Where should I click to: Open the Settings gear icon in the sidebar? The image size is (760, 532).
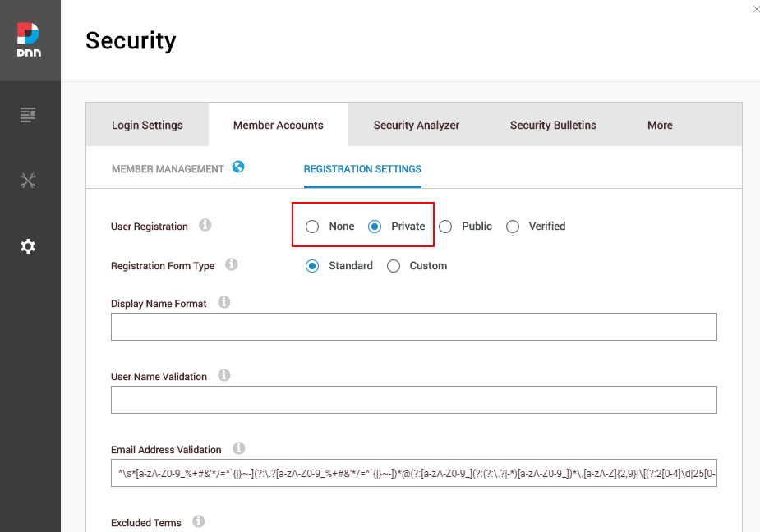tap(28, 246)
